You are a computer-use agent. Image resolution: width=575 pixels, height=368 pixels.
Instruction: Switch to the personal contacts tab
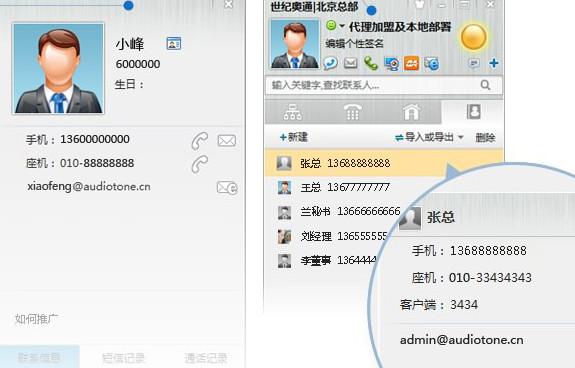point(473,111)
